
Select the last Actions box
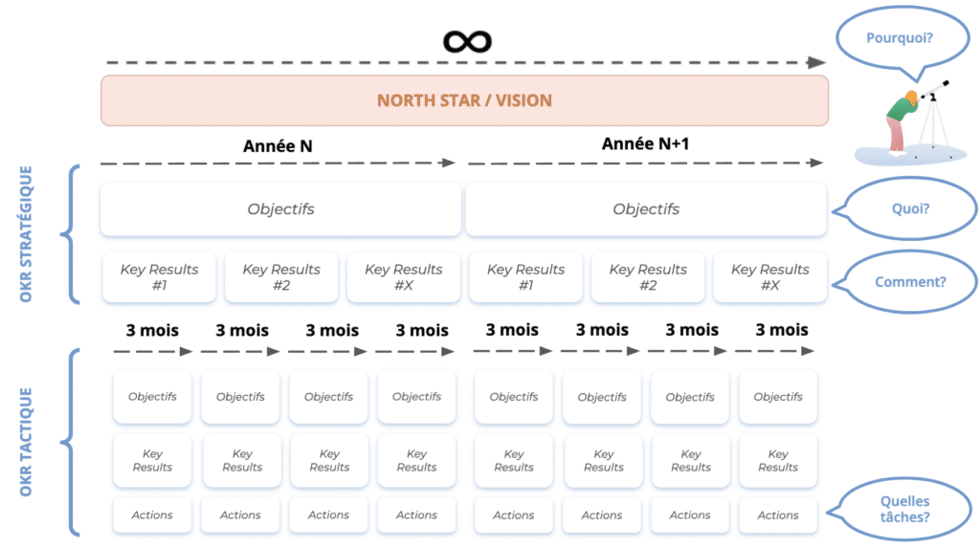pyautogui.click(x=777, y=515)
